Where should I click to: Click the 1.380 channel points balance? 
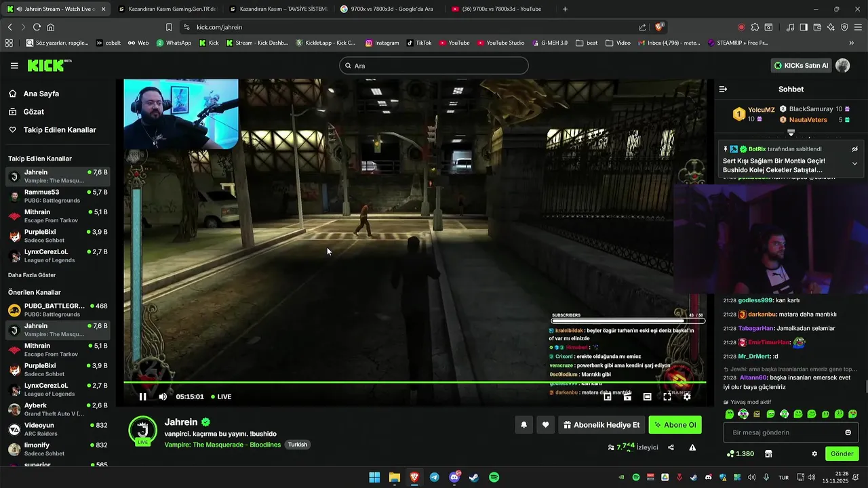740,453
